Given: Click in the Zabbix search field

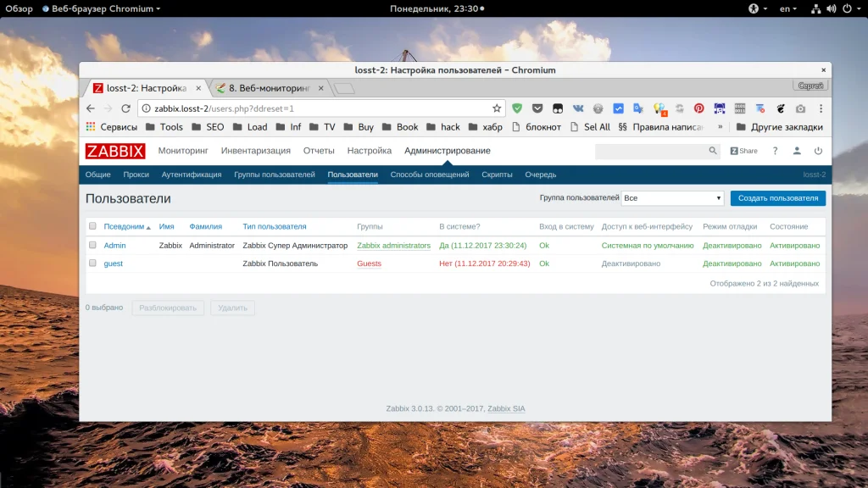Looking at the screenshot, I should (x=650, y=151).
